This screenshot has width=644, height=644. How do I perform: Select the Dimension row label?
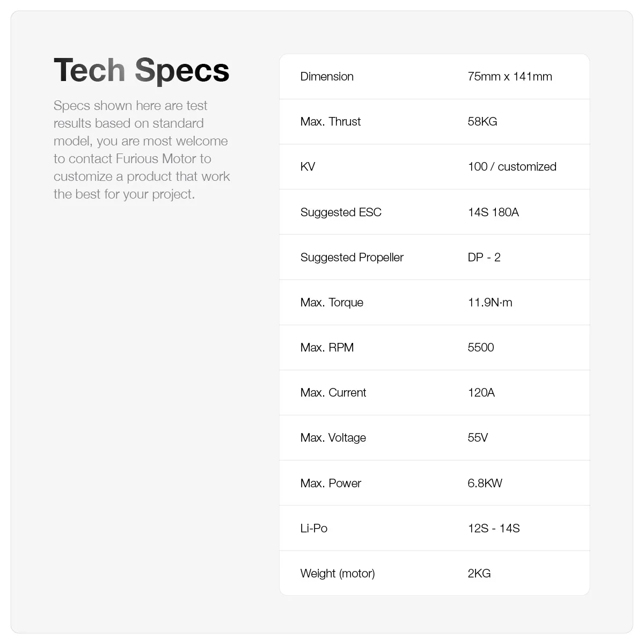[x=327, y=76]
